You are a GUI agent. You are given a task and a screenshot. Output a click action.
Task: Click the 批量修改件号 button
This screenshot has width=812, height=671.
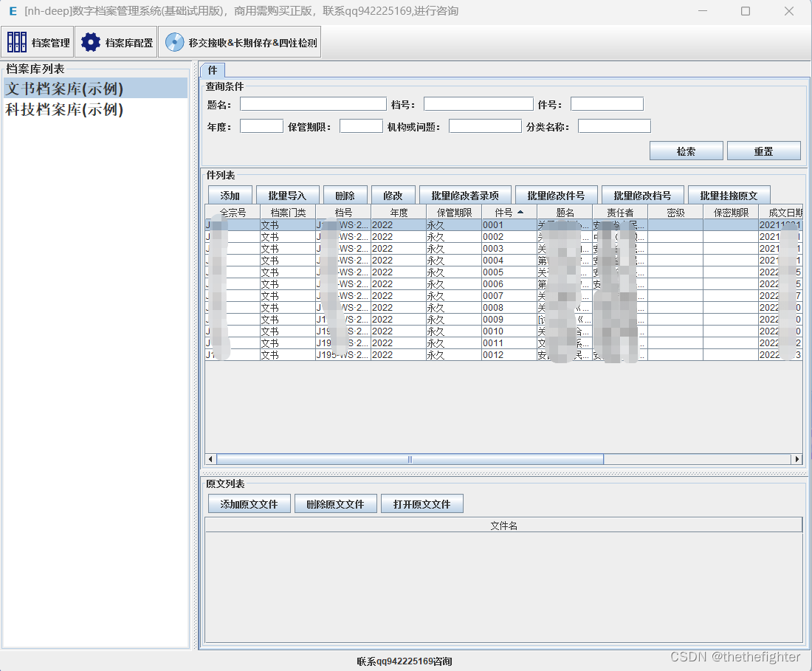(556, 195)
